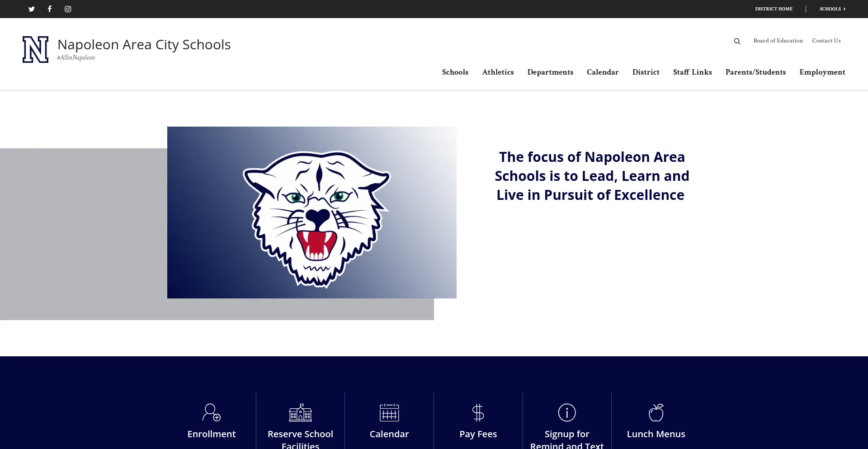Open the Board of Education link

click(778, 41)
